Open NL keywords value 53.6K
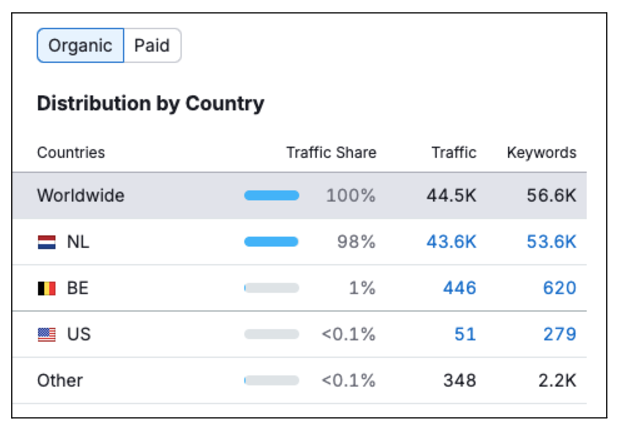 (x=551, y=242)
